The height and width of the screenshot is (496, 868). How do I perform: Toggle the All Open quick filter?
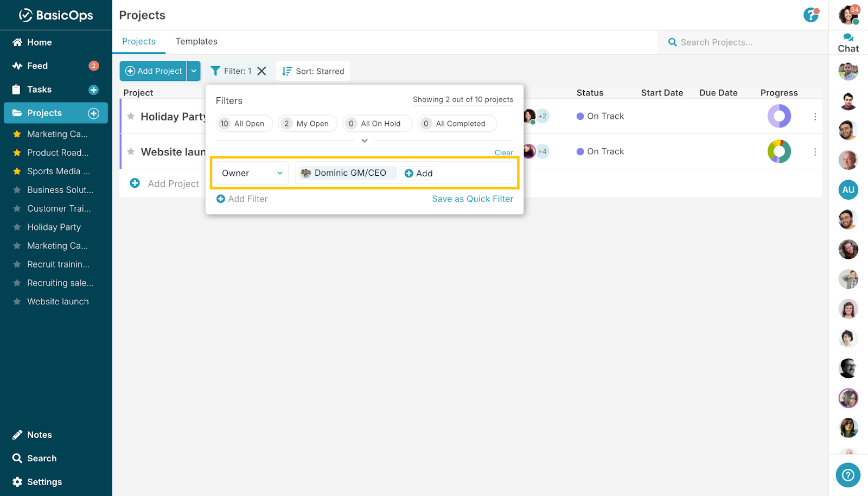click(x=244, y=124)
